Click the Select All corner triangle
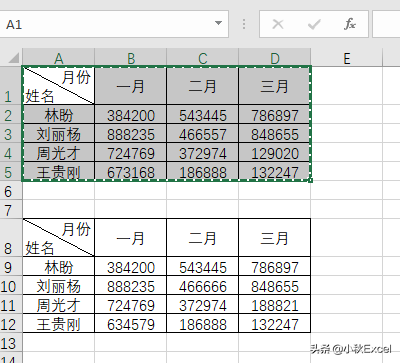 click(x=14, y=58)
